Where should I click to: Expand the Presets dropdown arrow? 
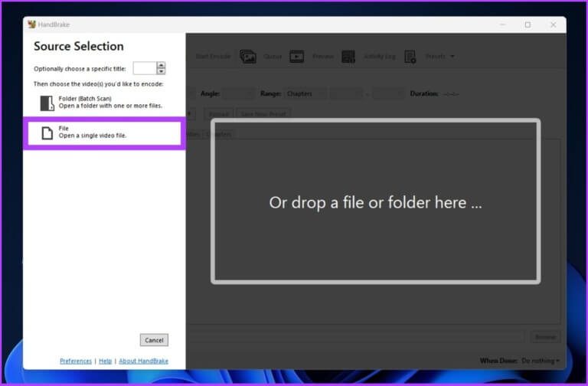tap(452, 56)
